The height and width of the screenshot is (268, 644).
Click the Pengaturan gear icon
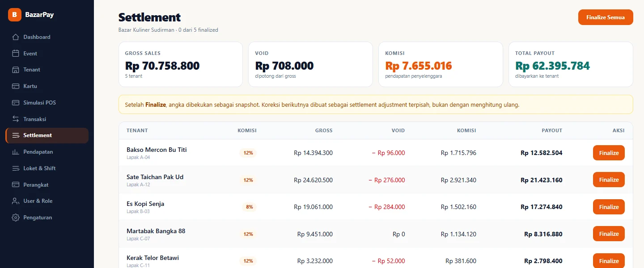16,218
